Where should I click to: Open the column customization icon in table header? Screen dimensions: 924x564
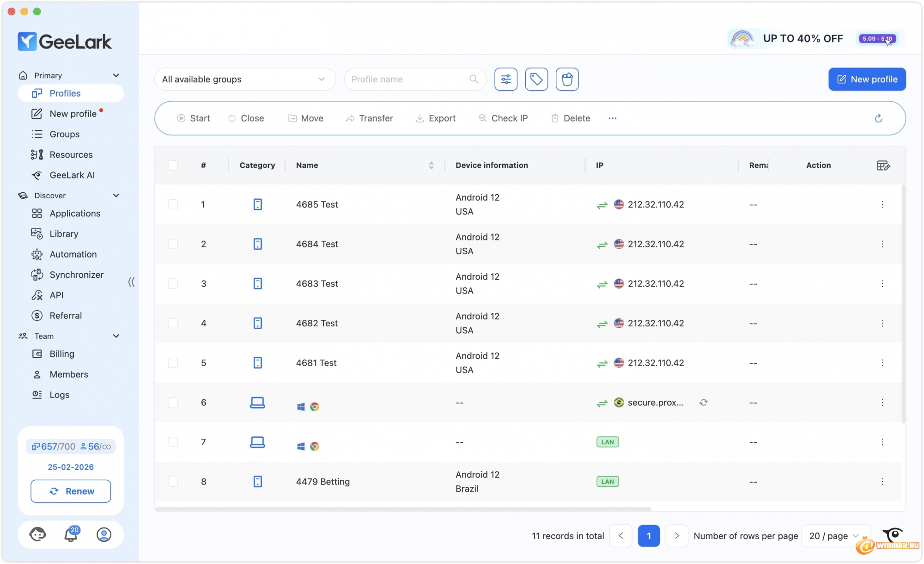click(x=883, y=166)
